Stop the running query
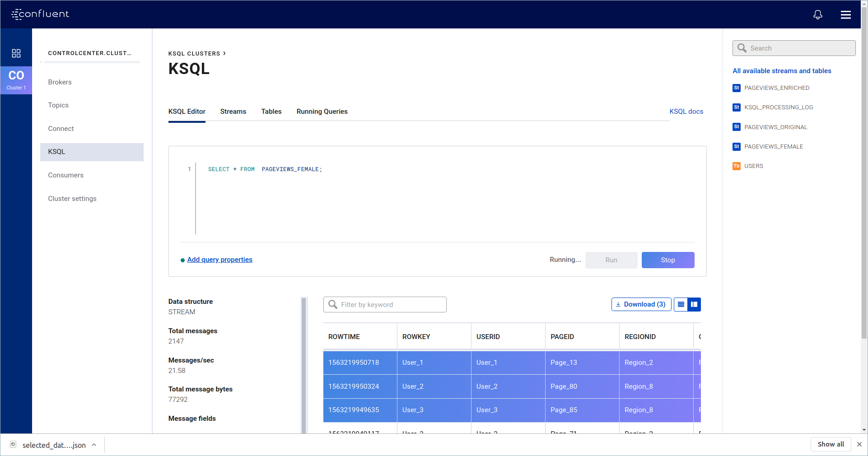The image size is (868, 456). 667,260
